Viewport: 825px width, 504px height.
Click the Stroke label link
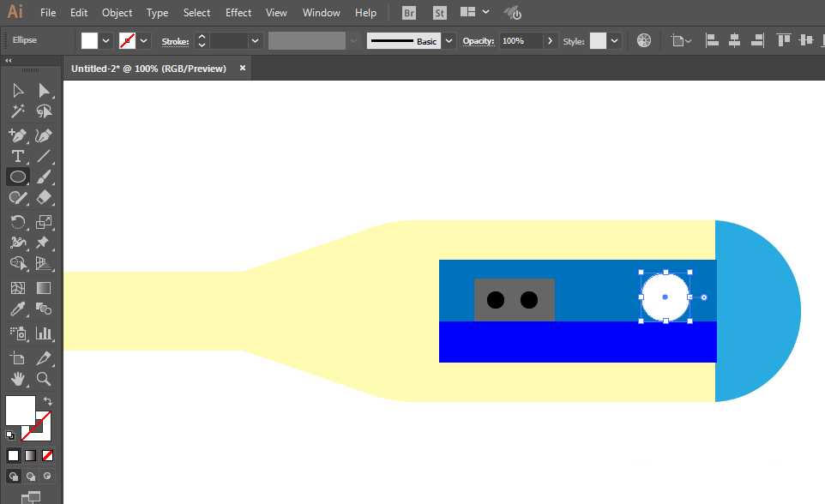[x=175, y=41]
